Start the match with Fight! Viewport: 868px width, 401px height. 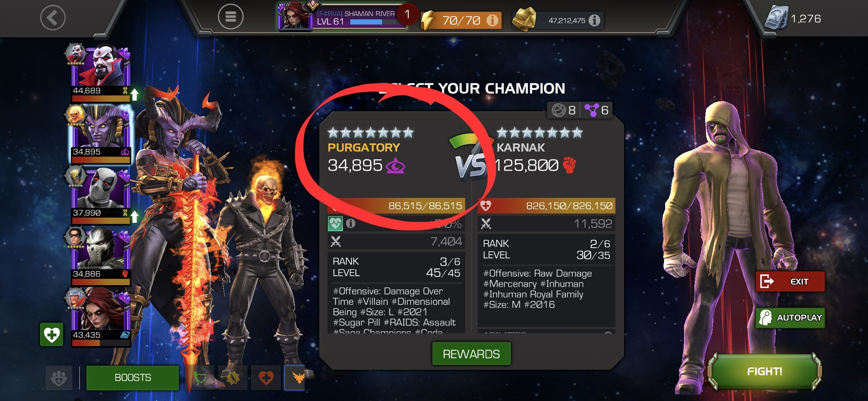click(765, 371)
